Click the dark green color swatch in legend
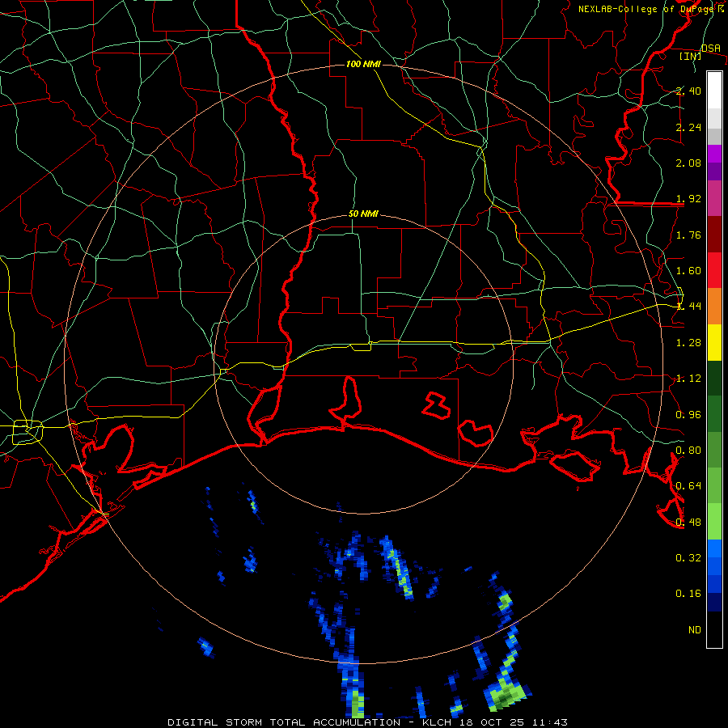Viewport: 728px width, 728px height. point(714,379)
